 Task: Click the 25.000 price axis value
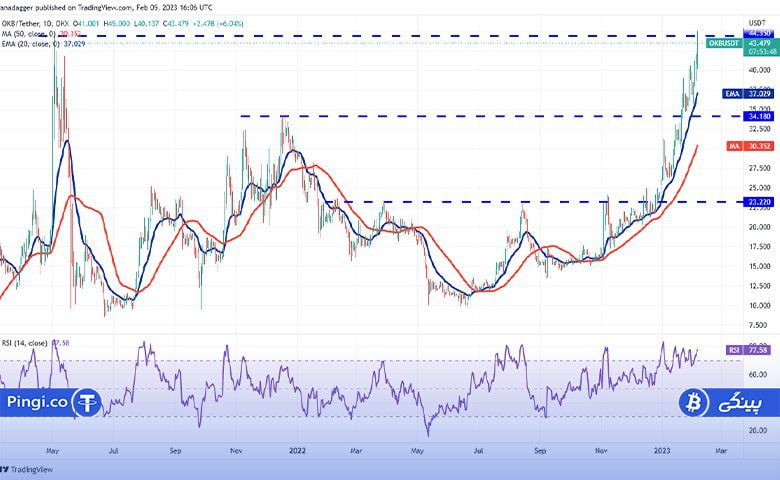tap(760, 188)
